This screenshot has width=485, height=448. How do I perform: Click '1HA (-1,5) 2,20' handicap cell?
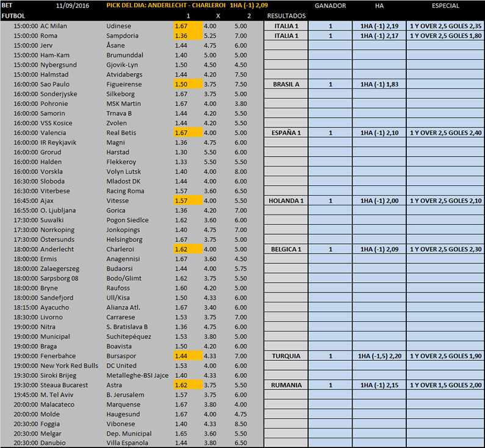point(379,356)
